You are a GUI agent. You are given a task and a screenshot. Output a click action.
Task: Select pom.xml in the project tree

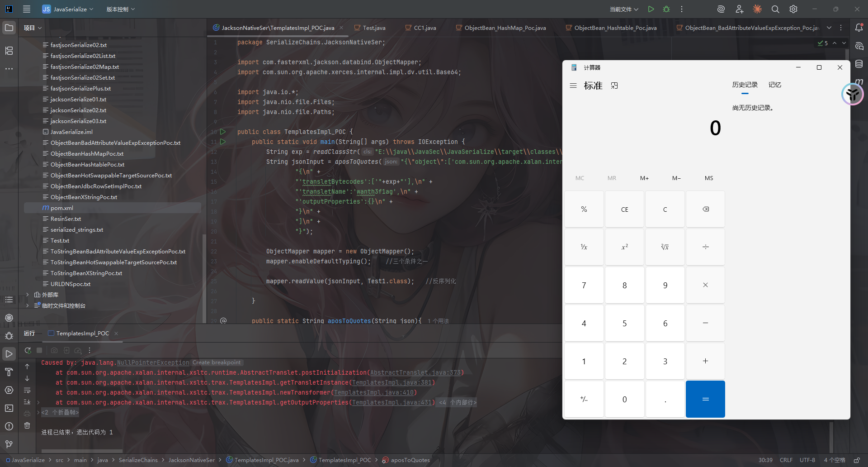(62, 208)
